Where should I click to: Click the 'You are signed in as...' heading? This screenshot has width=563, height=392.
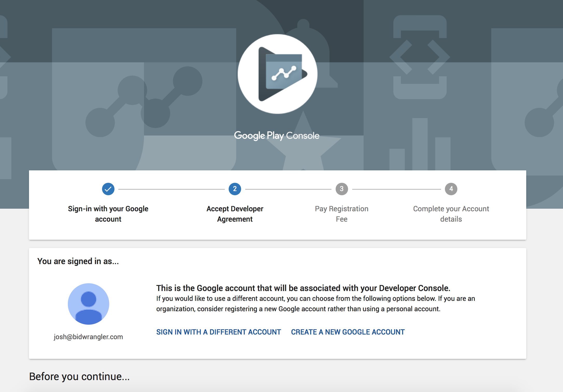point(78,261)
